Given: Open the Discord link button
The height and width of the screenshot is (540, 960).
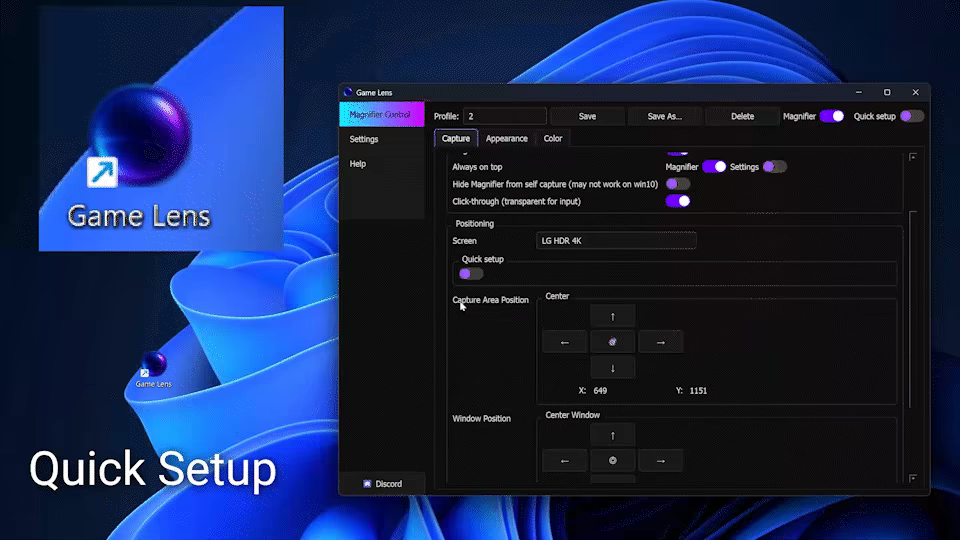Looking at the screenshot, I should (x=382, y=484).
